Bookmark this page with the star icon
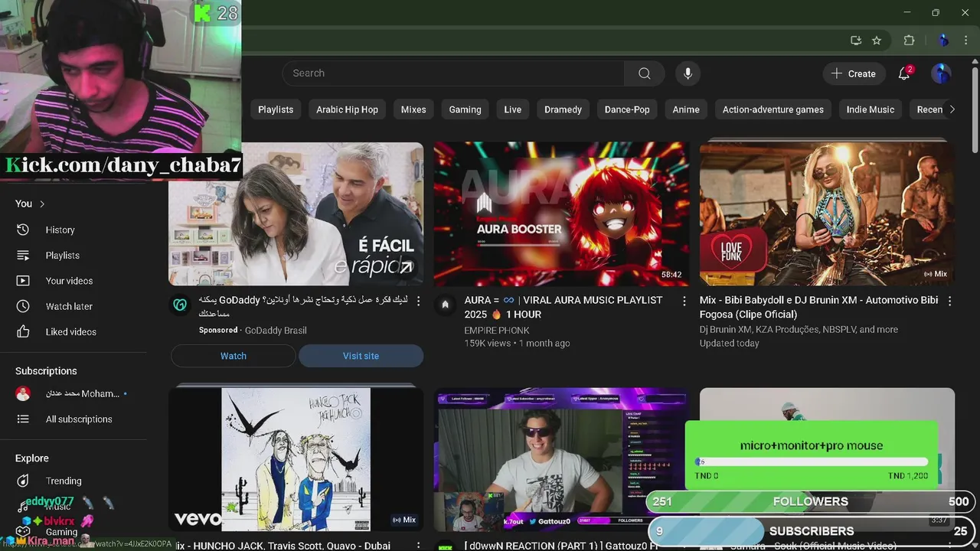 877,41
